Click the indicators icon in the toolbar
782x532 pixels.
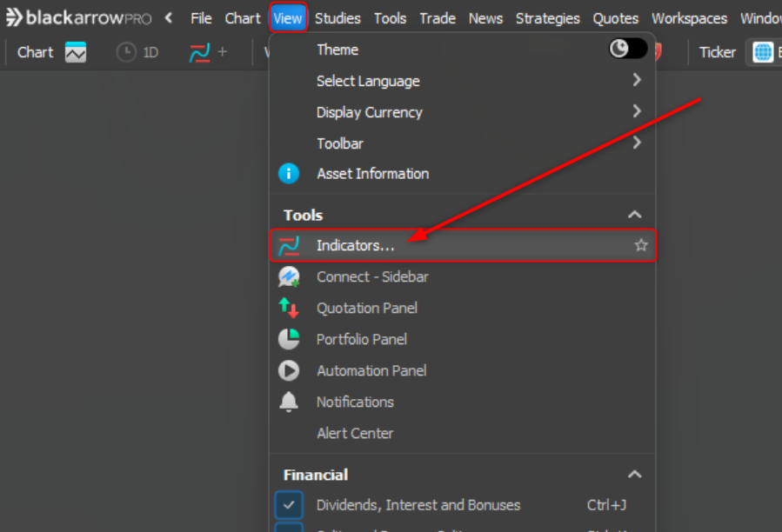tap(199, 52)
